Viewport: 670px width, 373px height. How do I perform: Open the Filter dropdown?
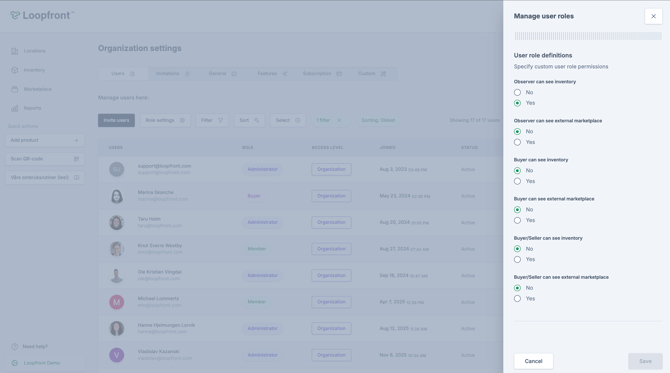tap(212, 120)
